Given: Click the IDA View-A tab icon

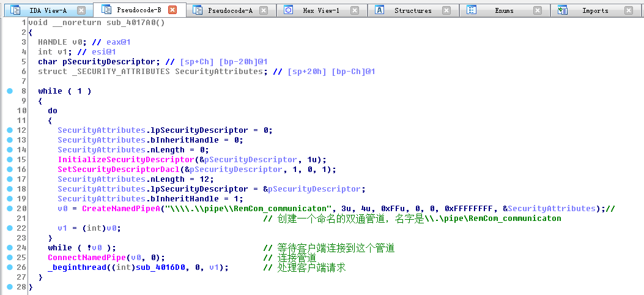Looking at the screenshot, I should click(x=16, y=10).
